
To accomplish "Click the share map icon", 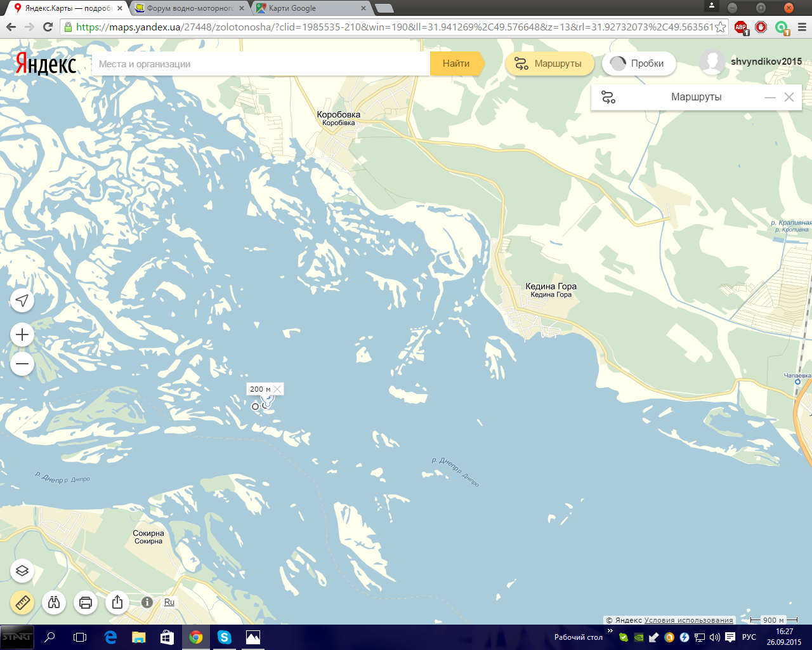I will tap(117, 602).
